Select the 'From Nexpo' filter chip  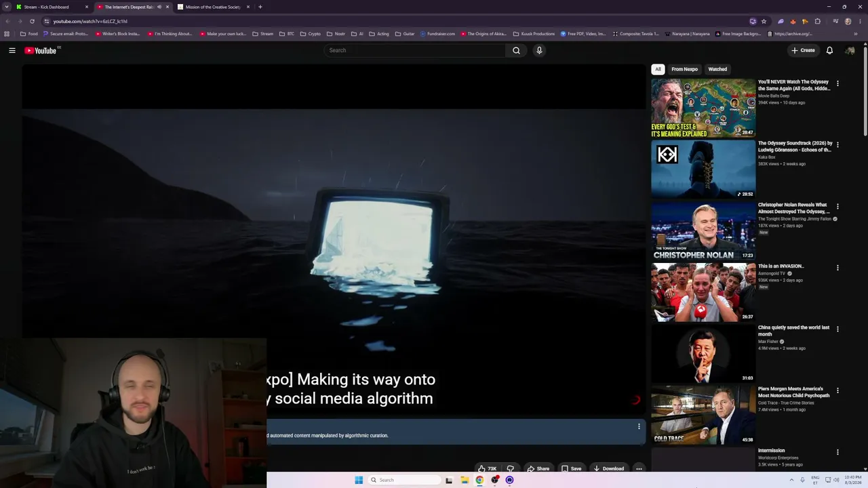684,69
